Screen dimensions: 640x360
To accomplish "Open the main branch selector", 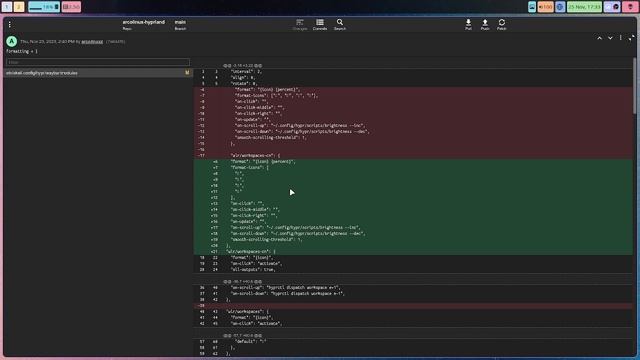I will [x=180, y=24].
